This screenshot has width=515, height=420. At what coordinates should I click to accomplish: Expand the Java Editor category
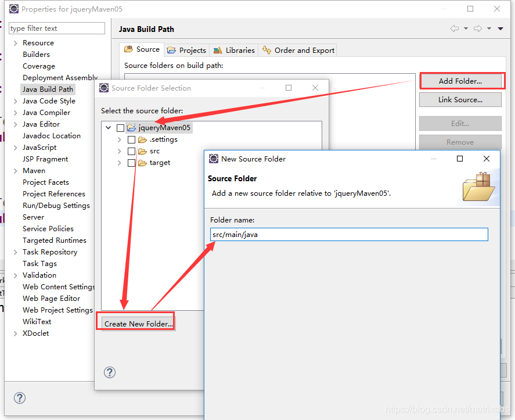(15, 124)
